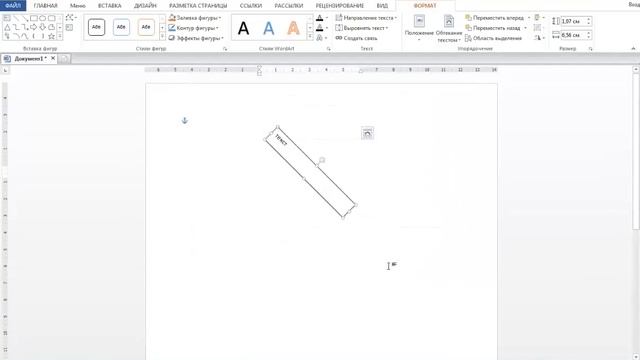
Task: Click the rotated text box with 'текст'
Action: (310, 172)
